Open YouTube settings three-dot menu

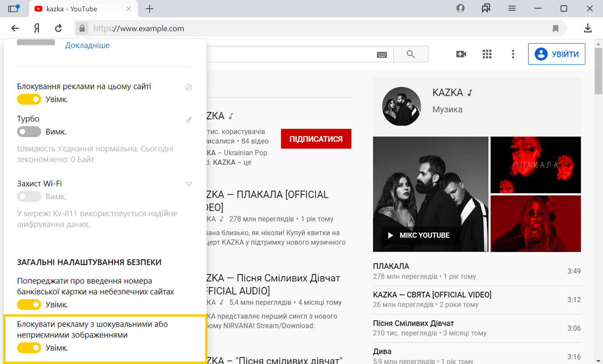513,54
